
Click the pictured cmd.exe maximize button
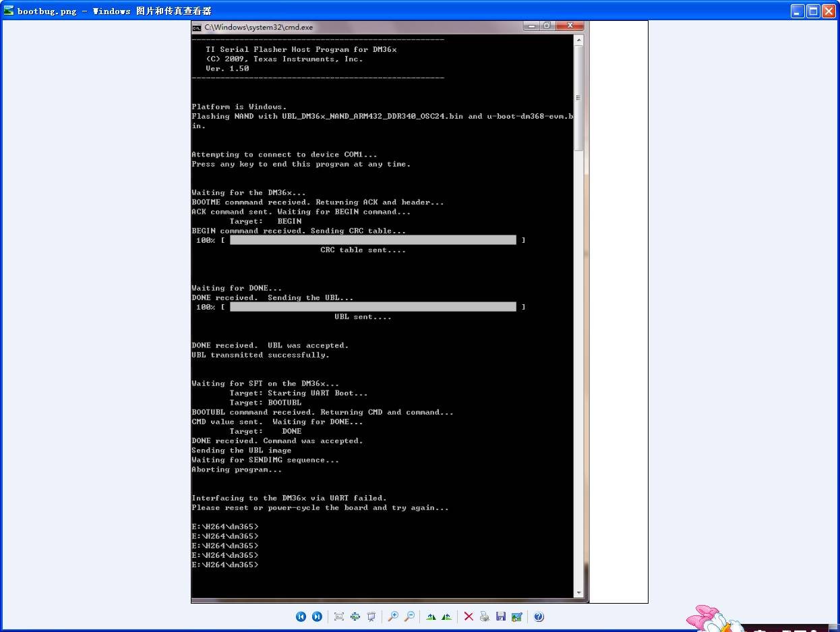point(547,26)
